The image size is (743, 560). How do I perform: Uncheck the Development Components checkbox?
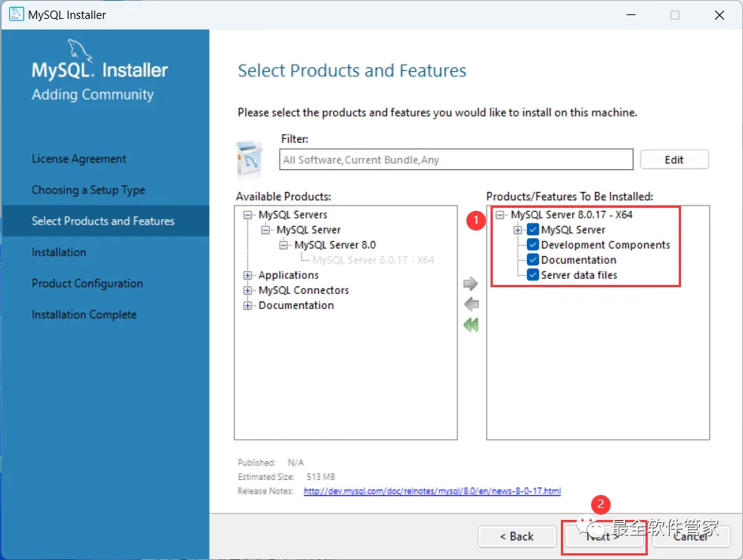(533, 245)
